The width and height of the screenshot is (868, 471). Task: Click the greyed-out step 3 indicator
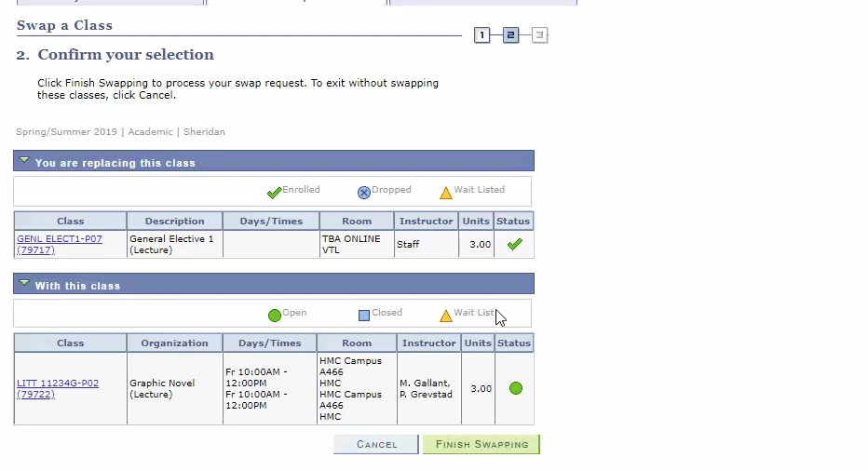click(539, 35)
